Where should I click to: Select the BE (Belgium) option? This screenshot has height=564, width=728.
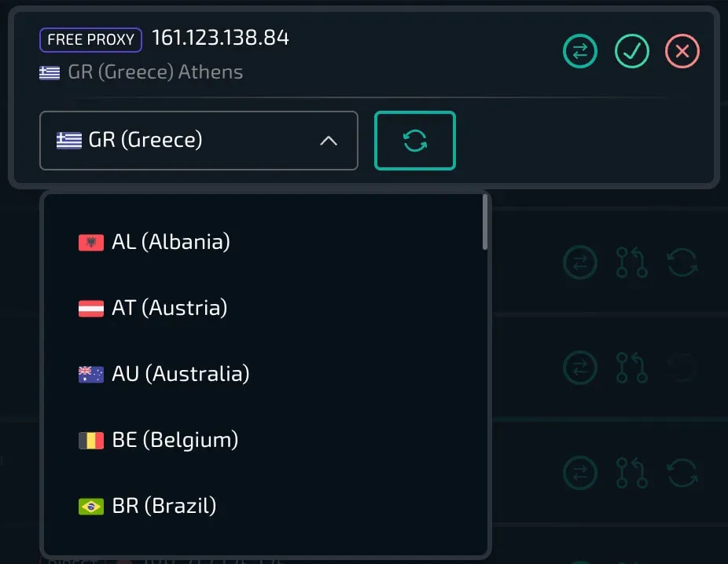coord(175,439)
